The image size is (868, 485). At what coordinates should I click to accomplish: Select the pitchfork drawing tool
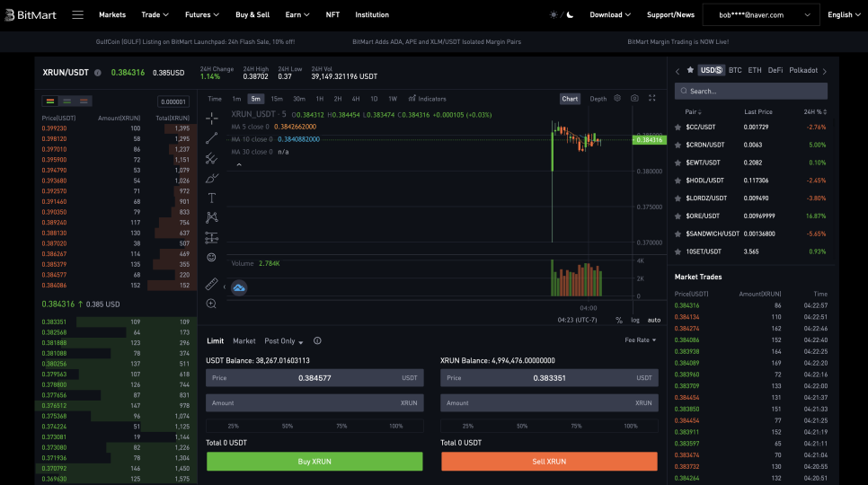211,158
